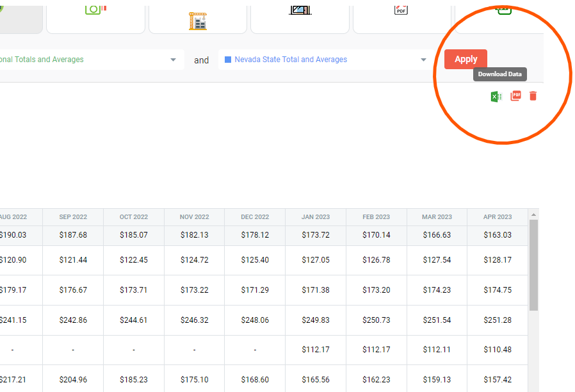This screenshot has height=392, width=575.
Task: Click the $251.54 cell
Action: pos(437,320)
